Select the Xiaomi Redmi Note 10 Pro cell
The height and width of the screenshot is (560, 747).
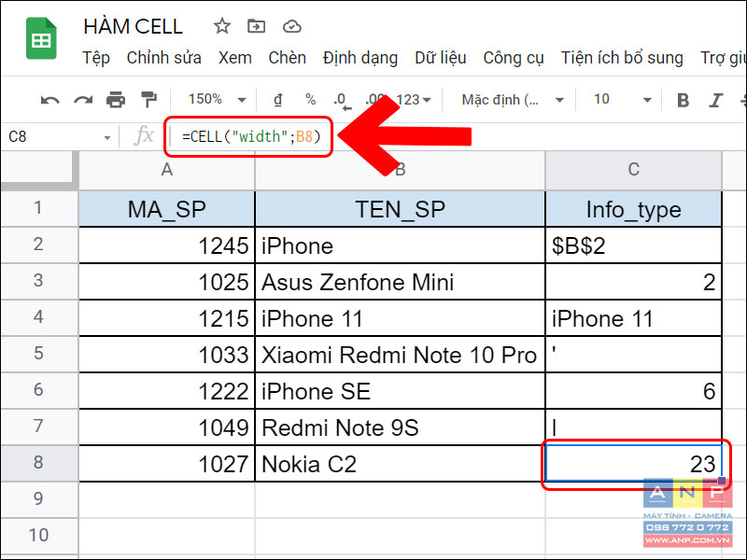tap(401, 355)
